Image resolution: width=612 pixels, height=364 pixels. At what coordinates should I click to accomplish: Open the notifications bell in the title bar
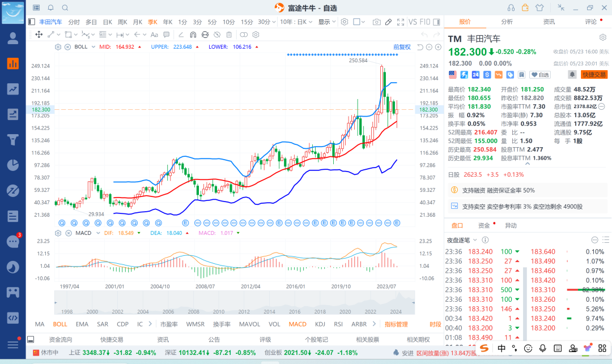(51, 8)
